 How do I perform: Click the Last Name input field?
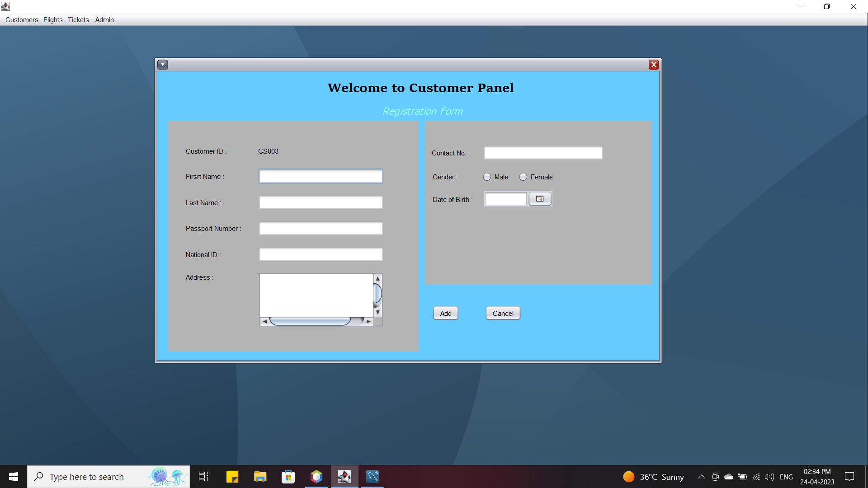pyautogui.click(x=321, y=202)
